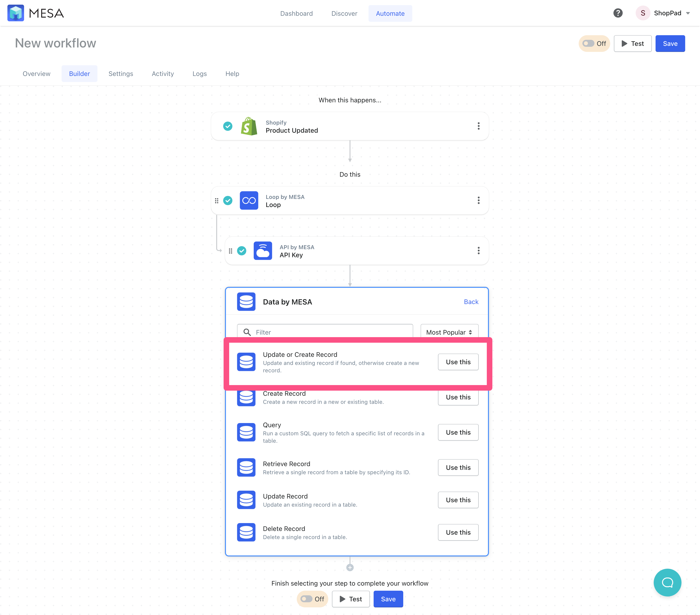The height and width of the screenshot is (615, 700).
Task: Click the API by MESA cloud icon
Action: point(263,251)
